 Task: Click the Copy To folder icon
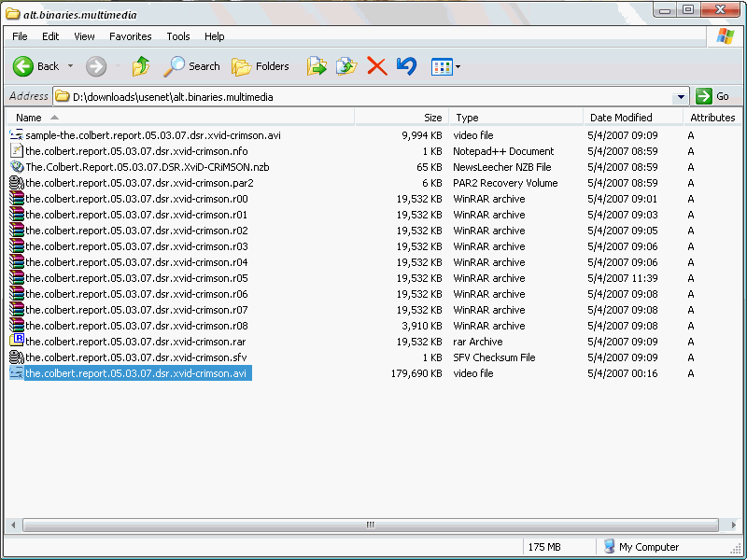[346, 66]
